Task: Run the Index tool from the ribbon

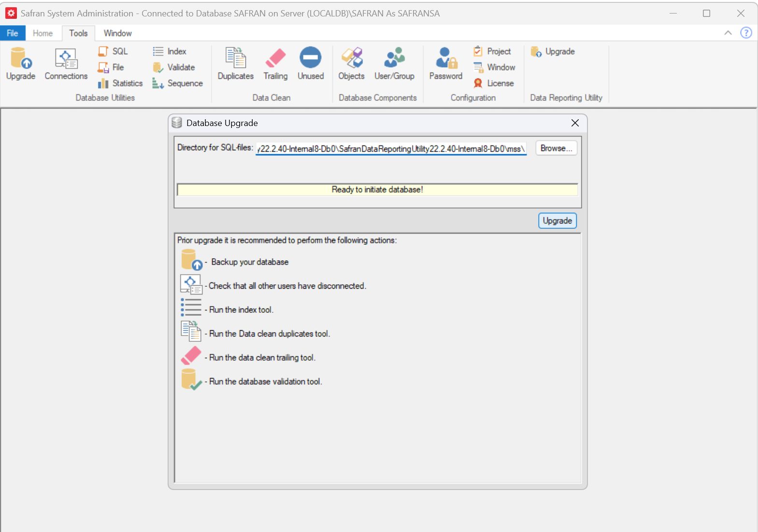Action: [170, 51]
